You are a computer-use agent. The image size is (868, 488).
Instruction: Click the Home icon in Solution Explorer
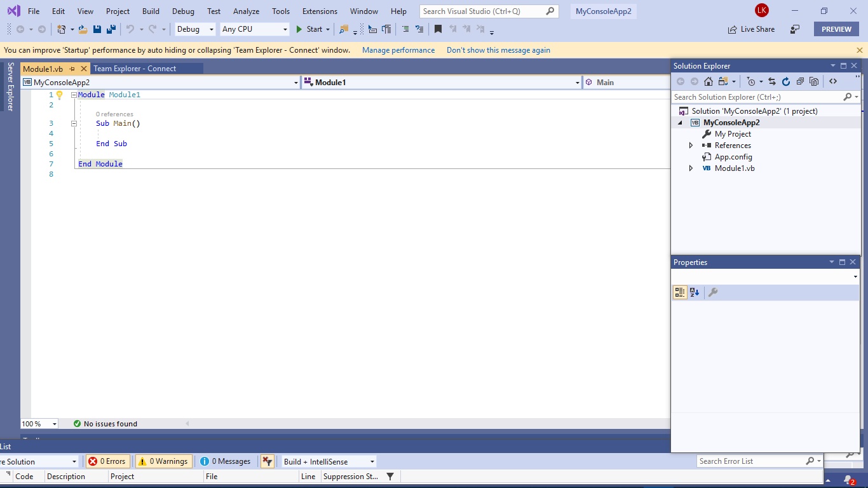pos(709,81)
